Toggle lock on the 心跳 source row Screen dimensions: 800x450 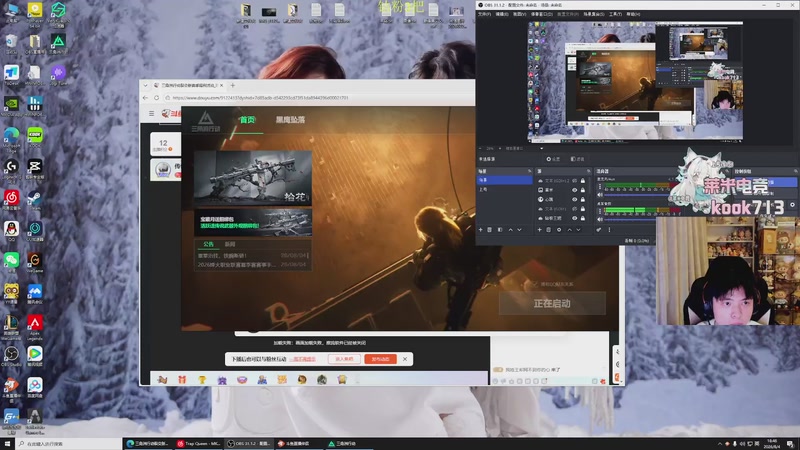click(583, 199)
